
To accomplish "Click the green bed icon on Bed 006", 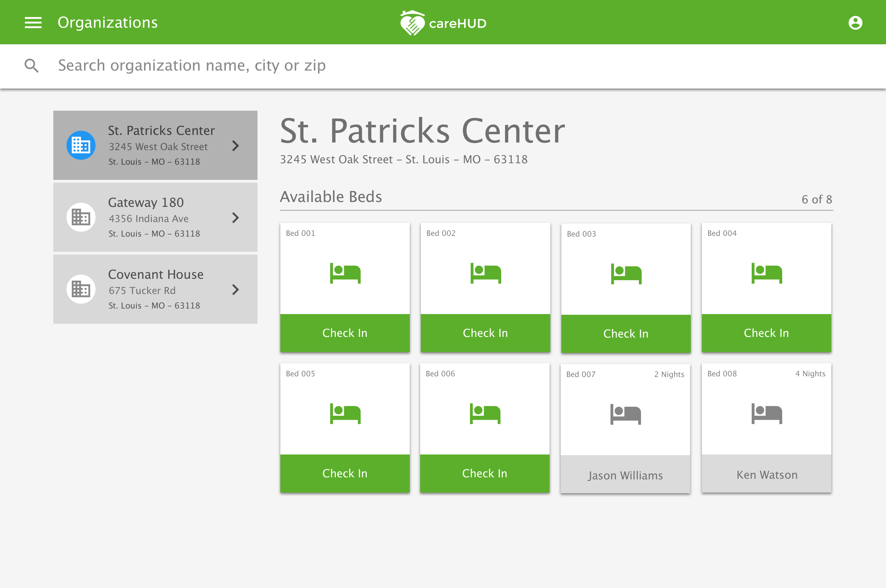I will pos(485,413).
